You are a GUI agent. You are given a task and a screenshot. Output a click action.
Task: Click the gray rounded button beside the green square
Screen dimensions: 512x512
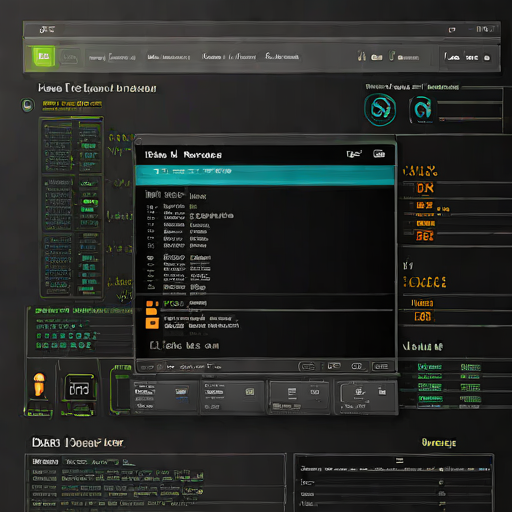pos(70,57)
